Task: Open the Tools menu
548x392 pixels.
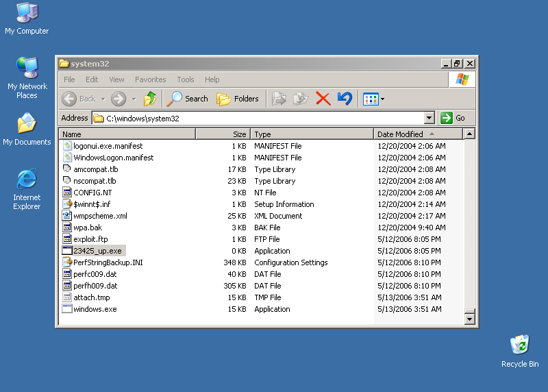Action: pyautogui.click(x=185, y=79)
